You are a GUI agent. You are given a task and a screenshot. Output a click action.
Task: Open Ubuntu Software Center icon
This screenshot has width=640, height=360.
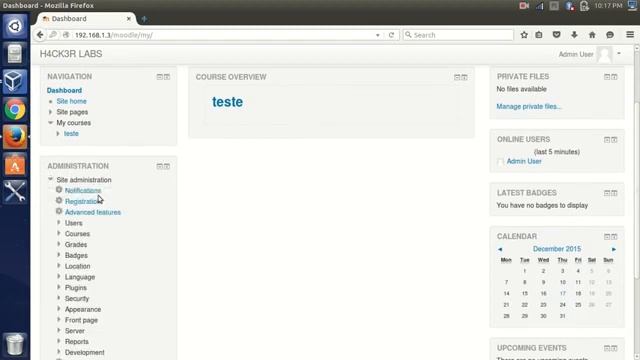pyautogui.click(x=15, y=164)
